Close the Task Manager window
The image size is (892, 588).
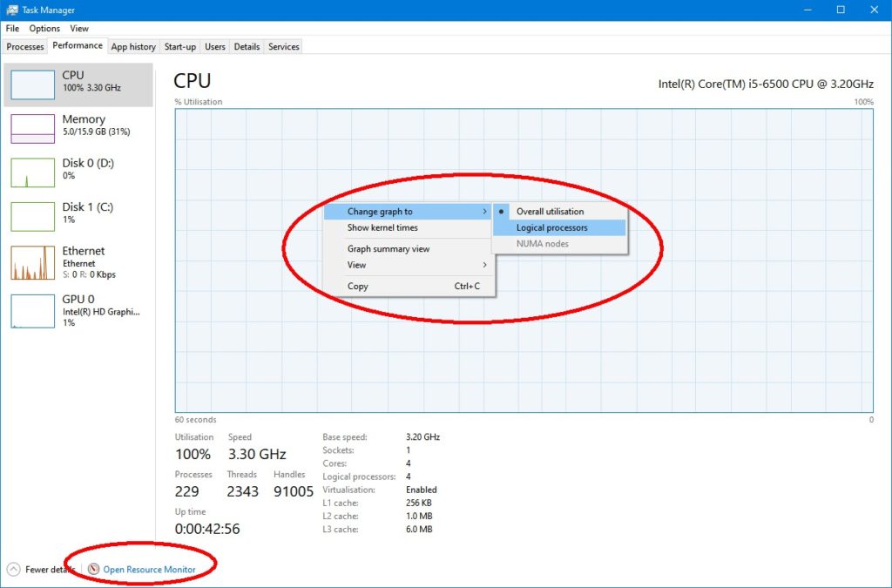tap(875, 10)
